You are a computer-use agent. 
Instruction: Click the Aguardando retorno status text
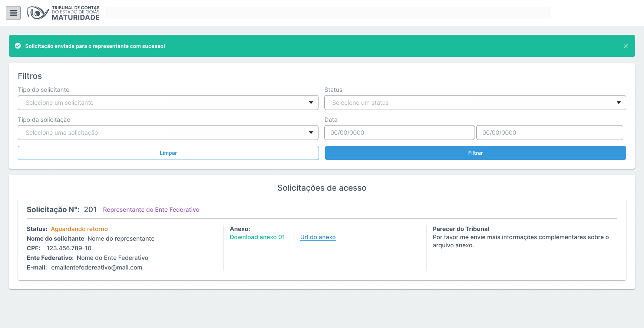click(79, 229)
